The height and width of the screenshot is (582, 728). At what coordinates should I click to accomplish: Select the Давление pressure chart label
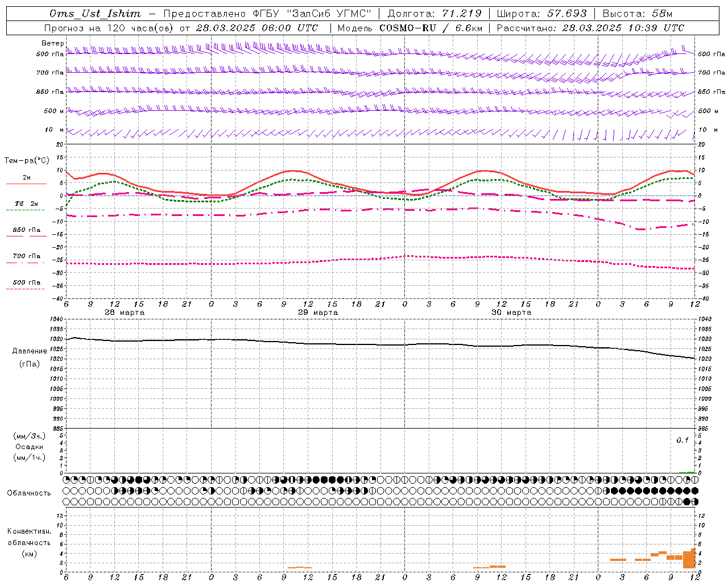[x=30, y=351]
